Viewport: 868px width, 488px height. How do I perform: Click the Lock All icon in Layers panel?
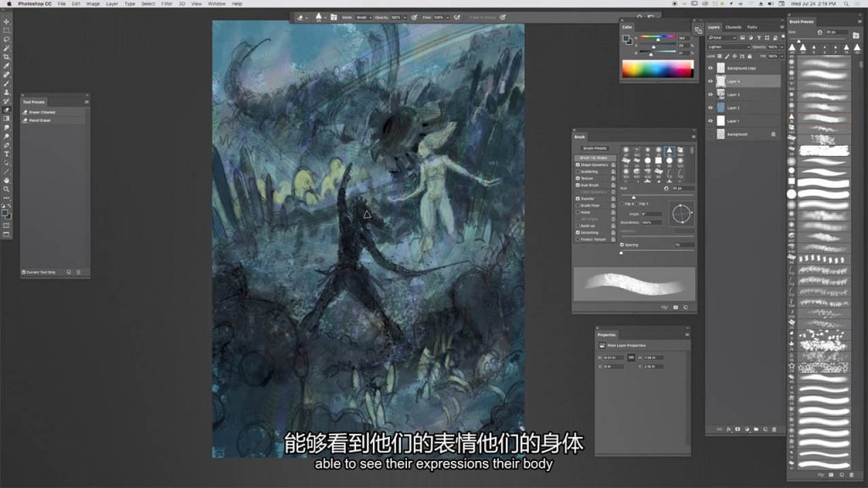click(x=749, y=56)
